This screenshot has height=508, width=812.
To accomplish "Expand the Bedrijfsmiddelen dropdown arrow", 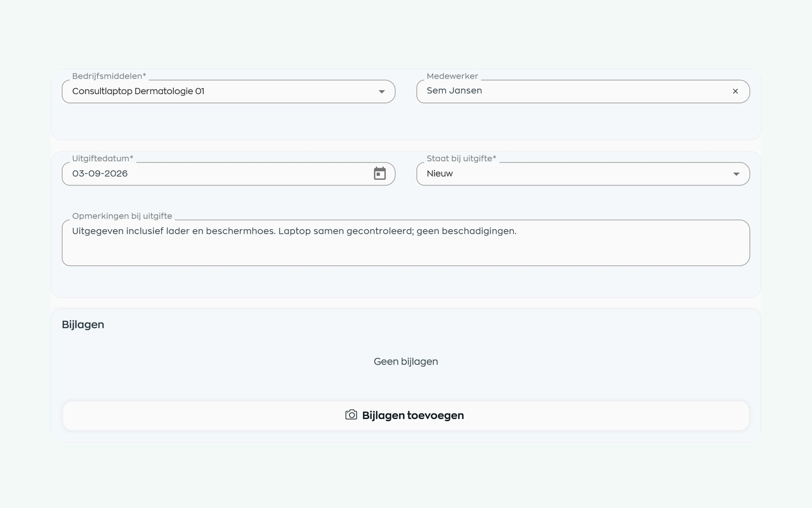I will 382,91.
